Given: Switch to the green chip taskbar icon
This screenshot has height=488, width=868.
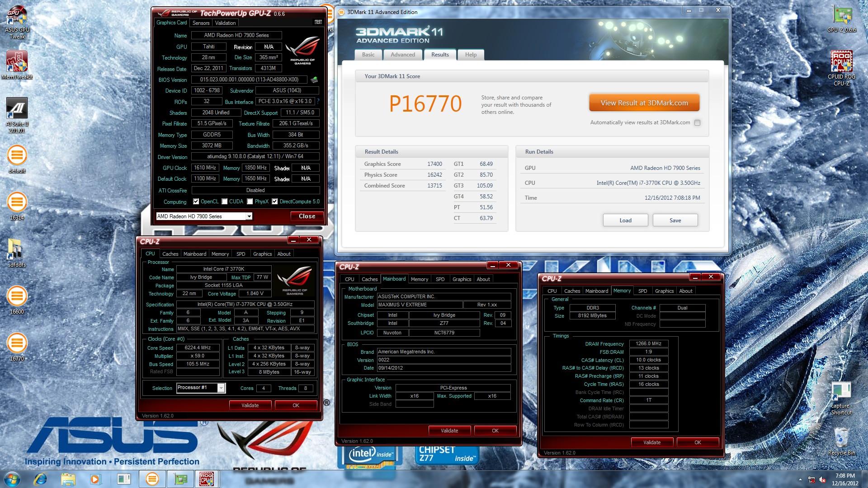Looking at the screenshot, I should (x=180, y=479).
